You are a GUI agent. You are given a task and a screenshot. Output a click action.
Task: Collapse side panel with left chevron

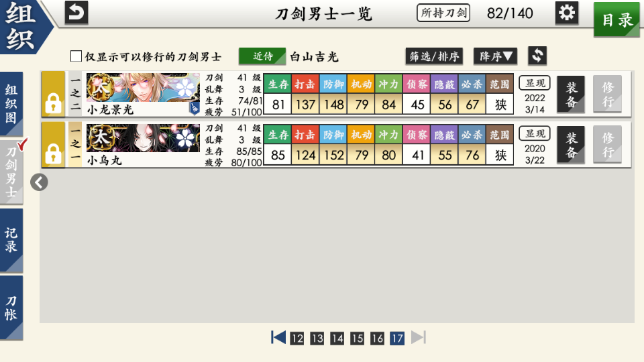(x=39, y=182)
